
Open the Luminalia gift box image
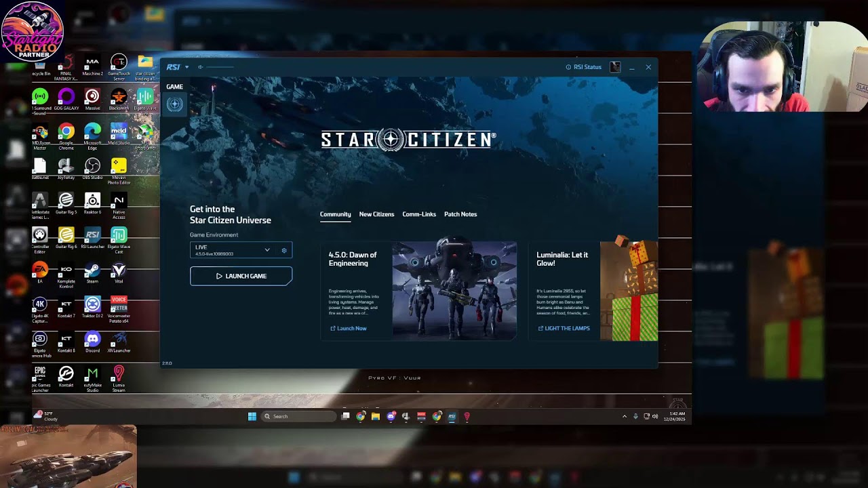pos(629,290)
